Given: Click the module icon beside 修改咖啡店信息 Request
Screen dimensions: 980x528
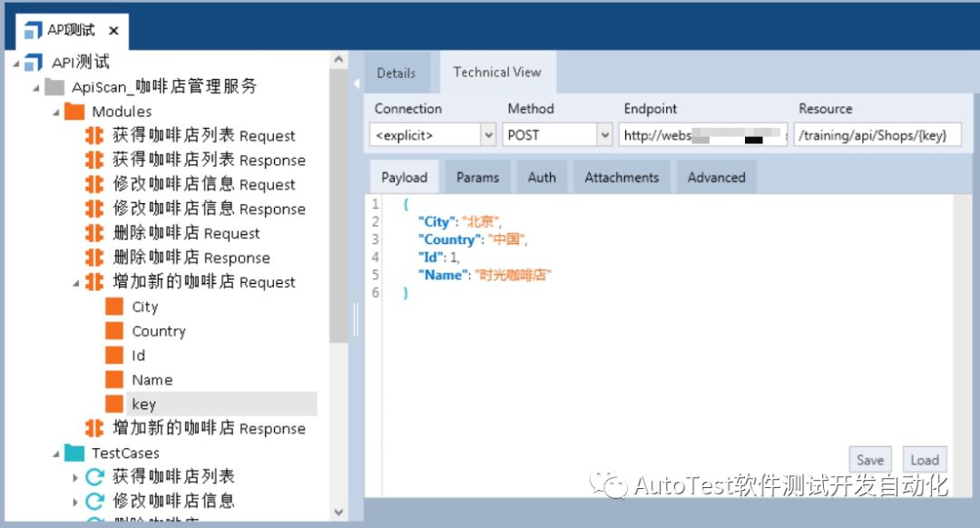Looking at the screenshot, I should (x=94, y=183).
